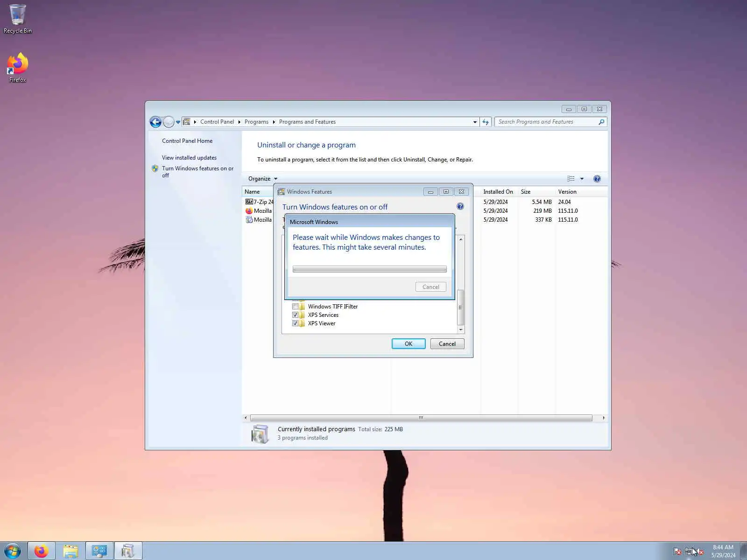The height and width of the screenshot is (560, 747).
Task: Click the Windows TIFF IFilter folder icon
Action: pos(302,307)
